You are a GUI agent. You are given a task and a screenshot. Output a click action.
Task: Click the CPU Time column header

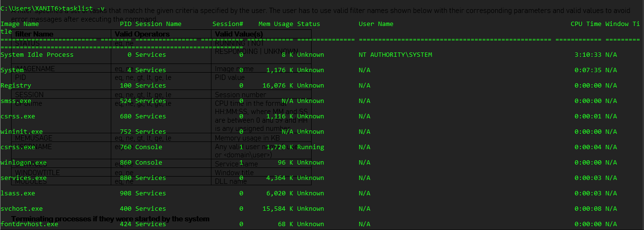pos(586,24)
